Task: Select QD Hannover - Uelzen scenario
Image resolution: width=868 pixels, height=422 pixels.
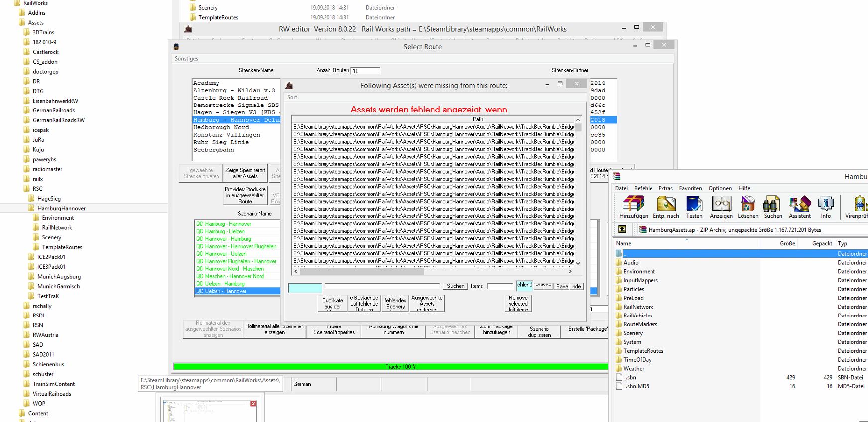Action: [221, 254]
